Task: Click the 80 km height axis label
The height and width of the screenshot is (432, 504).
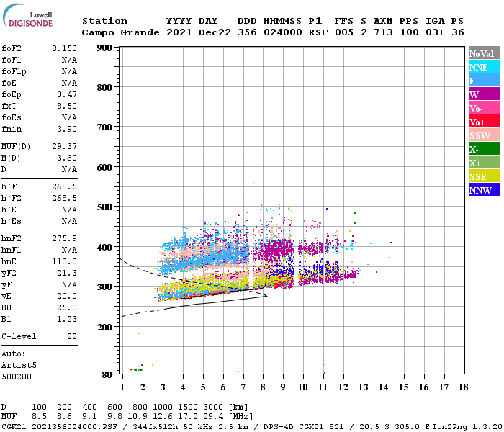Action: click(107, 375)
